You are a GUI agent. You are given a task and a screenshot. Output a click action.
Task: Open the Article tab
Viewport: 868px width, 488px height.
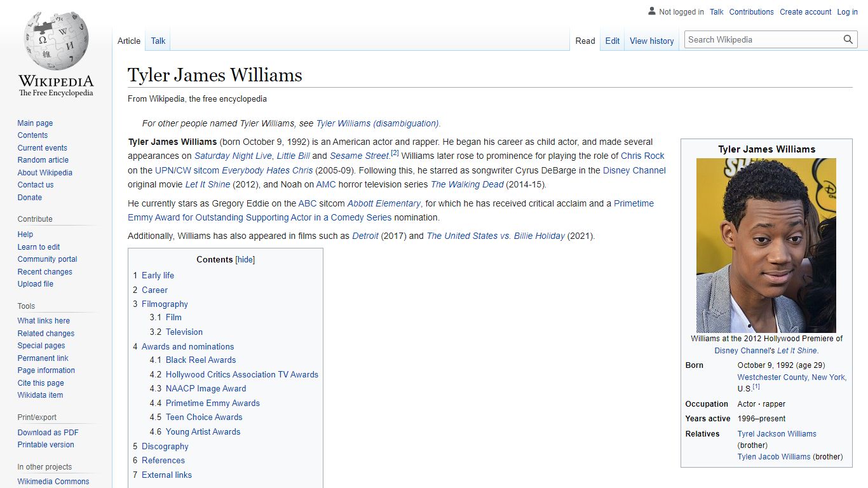pos(129,41)
